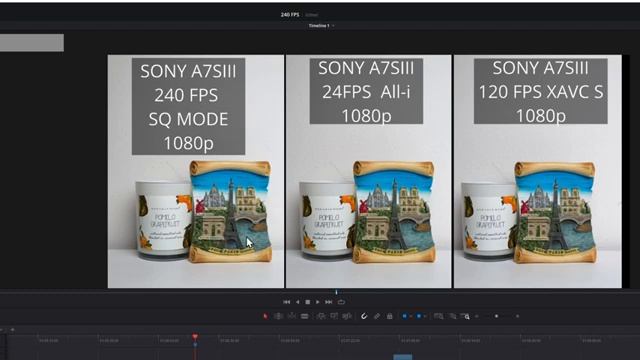
Task: Play timeline in reverse
Action: tap(298, 302)
